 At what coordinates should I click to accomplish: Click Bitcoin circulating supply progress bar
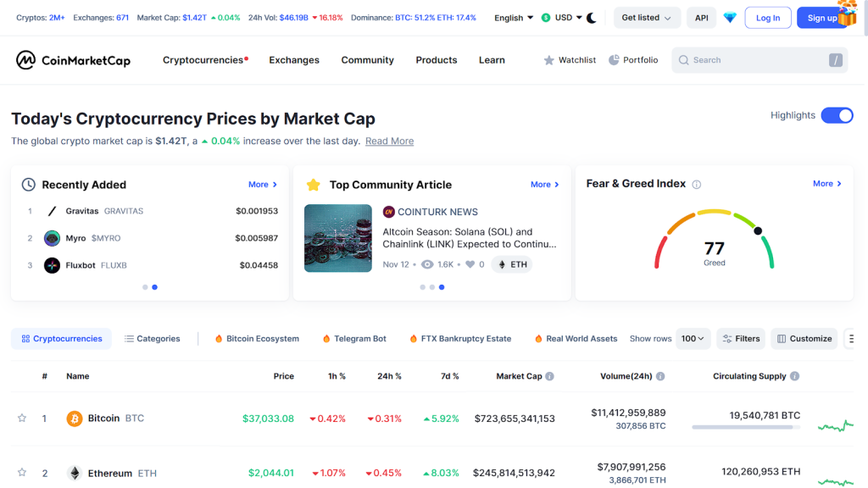click(746, 427)
